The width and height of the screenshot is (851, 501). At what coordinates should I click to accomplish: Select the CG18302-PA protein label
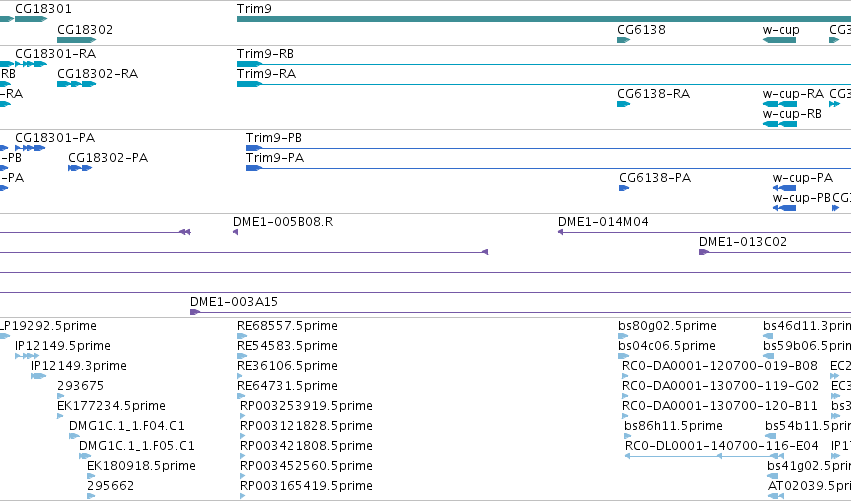click(x=108, y=158)
